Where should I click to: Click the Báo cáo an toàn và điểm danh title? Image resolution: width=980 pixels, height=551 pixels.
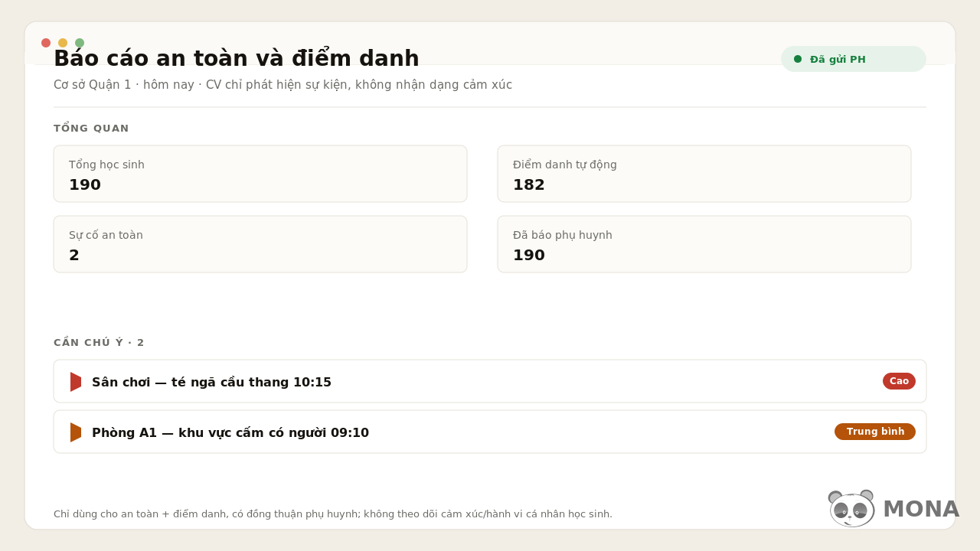[x=237, y=58]
